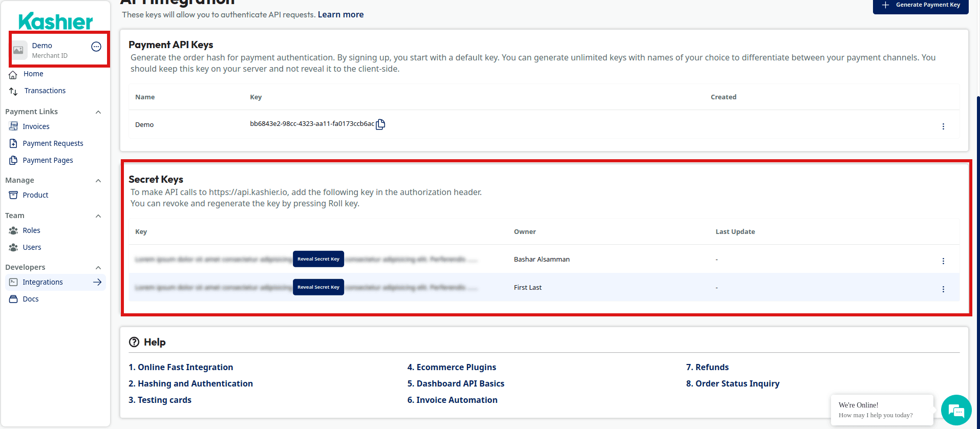Click the Demo key name cell
Screen dimensions: 980x429
pos(144,125)
